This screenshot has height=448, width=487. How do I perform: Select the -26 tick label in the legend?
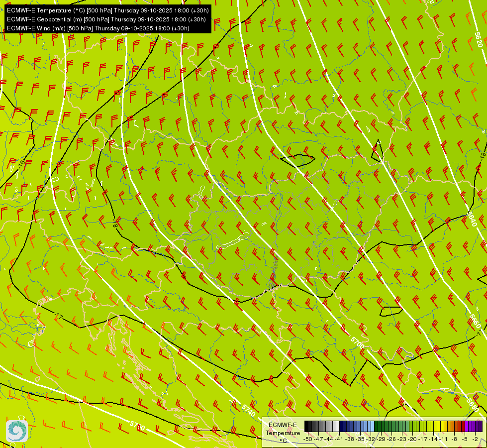click(x=391, y=440)
